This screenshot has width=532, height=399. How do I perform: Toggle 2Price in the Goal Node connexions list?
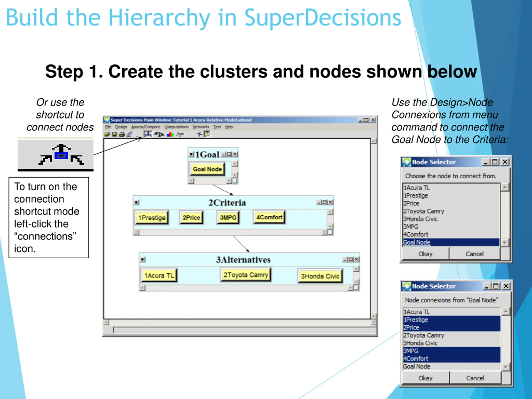click(x=451, y=328)
